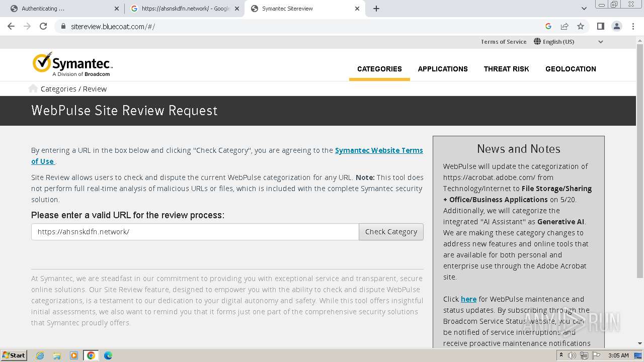
Task: Click the Symantec logo
Action: pos(72,64)
